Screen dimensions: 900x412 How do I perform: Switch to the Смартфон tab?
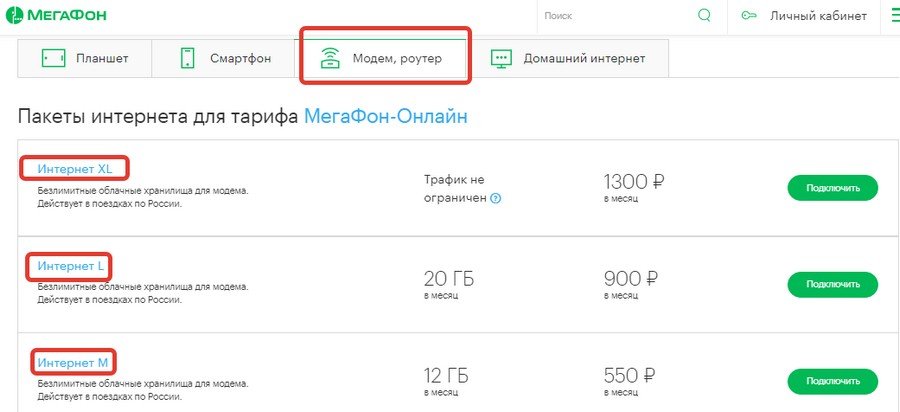[x=240, y=58]
